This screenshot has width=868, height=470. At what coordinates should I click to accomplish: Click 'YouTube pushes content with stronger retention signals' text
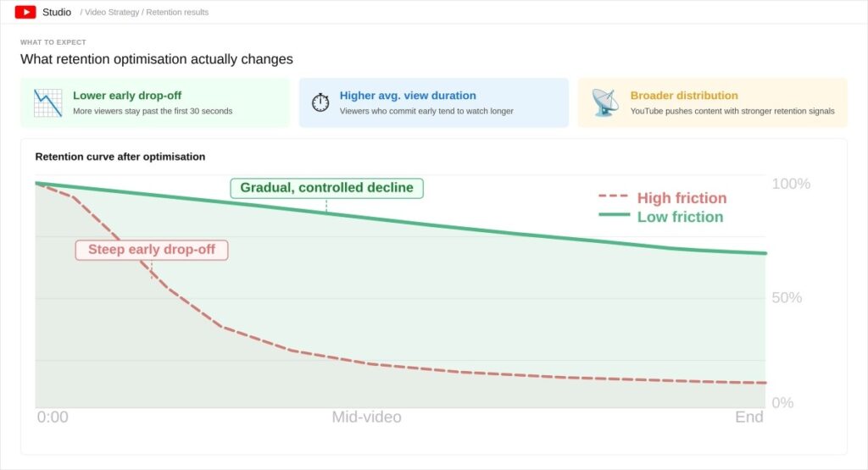tap(732, 111)
